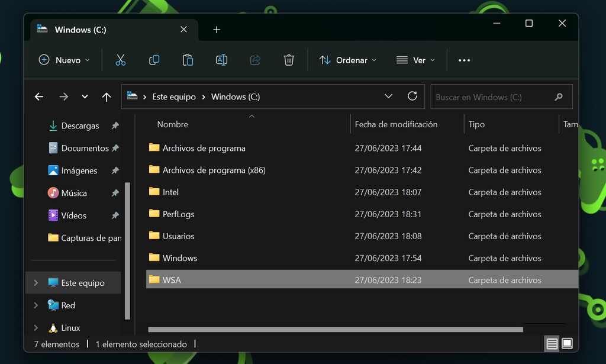Click the 7 elementos status text
This screenshot has width=606, height=364.
click(x=56, y=344)
